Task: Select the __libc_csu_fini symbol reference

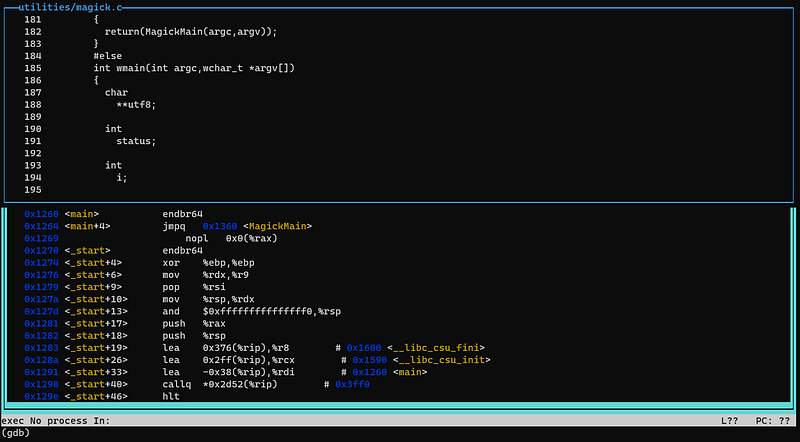Action: point(436,348)
